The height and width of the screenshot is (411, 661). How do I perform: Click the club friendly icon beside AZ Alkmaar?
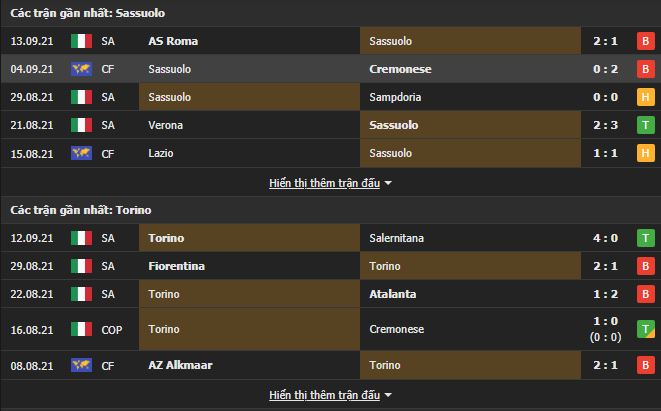(x=81, y=367)
